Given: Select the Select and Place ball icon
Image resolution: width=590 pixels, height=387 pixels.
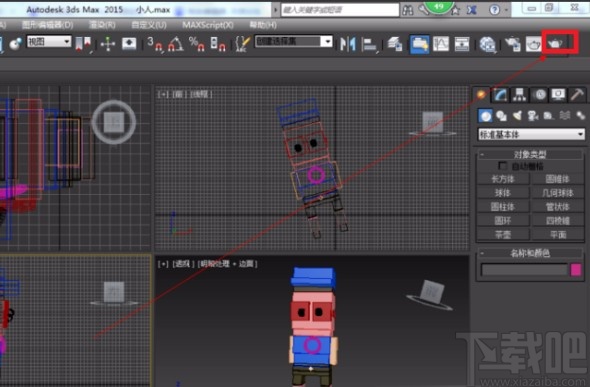Looking at the screenshot, I should coord(15,44).
